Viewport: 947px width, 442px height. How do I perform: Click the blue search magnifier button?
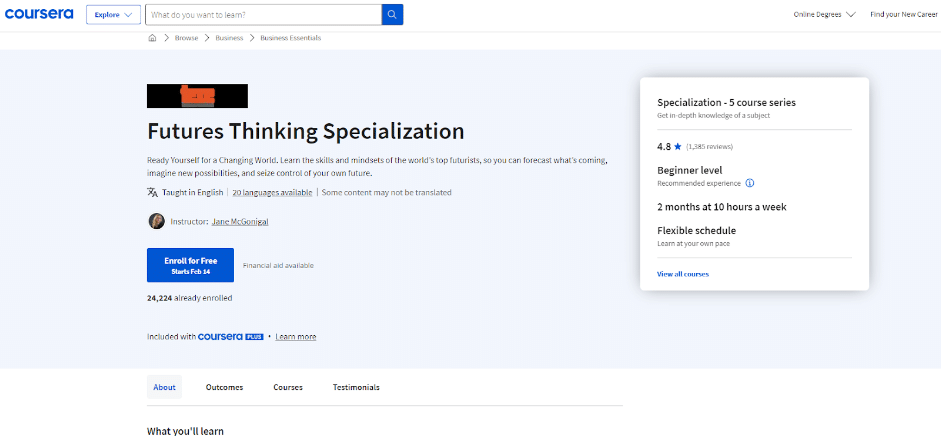[393, 14]
